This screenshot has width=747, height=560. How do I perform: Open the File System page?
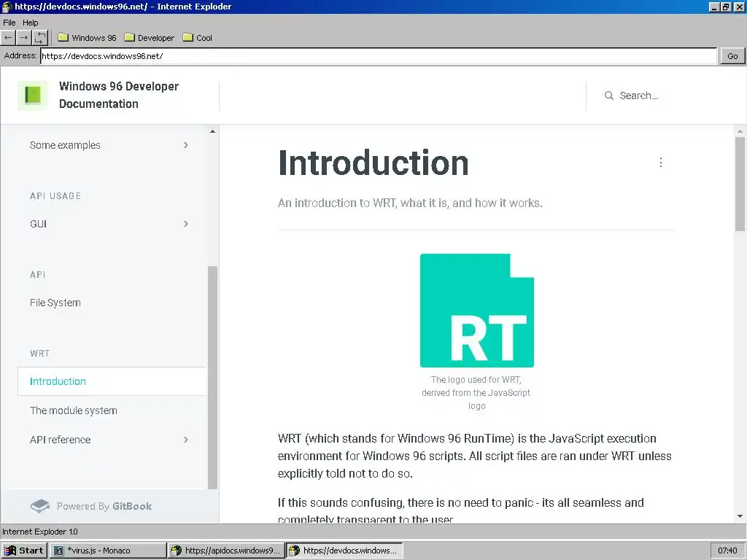pos(55,303)
